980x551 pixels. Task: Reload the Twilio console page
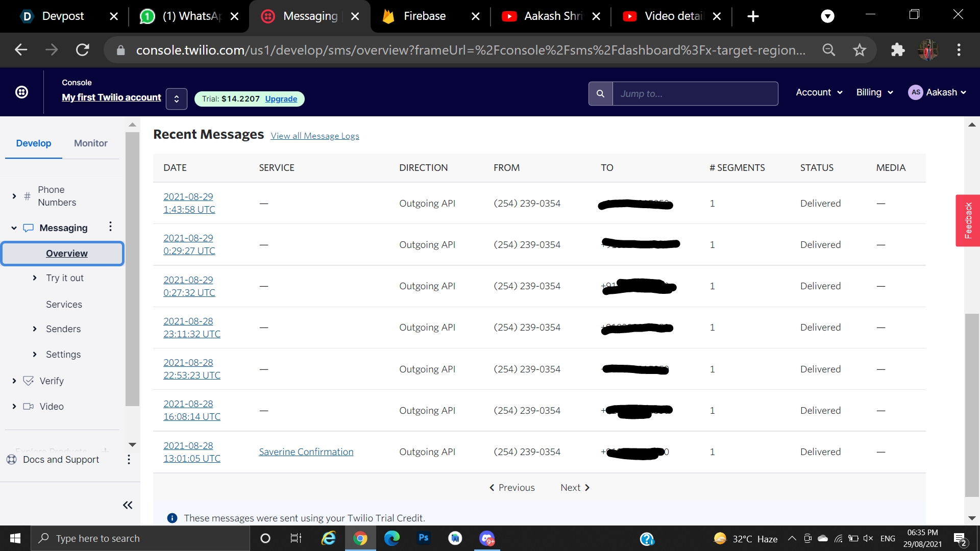click(83, 50)
